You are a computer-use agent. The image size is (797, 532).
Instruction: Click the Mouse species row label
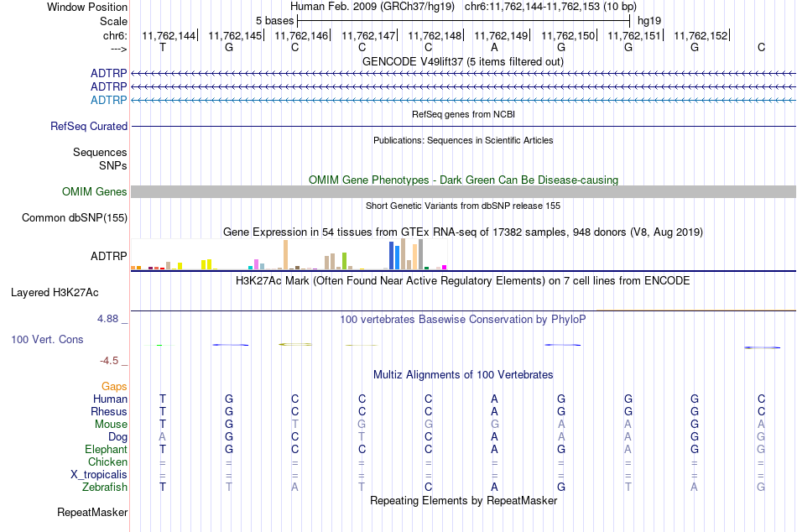pos(111,425)
